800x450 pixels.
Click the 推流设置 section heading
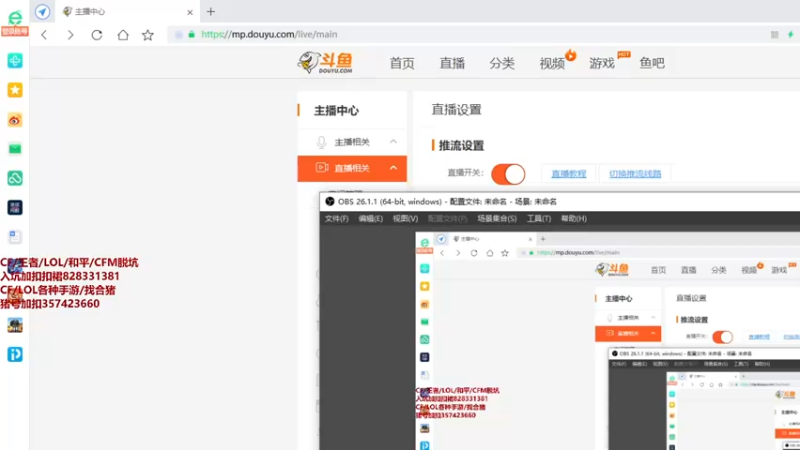461,145
